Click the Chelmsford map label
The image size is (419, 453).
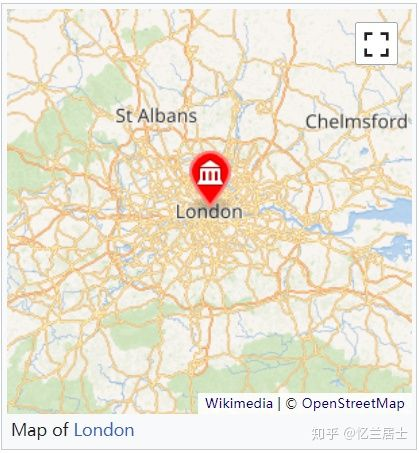(x=356, y=122)
